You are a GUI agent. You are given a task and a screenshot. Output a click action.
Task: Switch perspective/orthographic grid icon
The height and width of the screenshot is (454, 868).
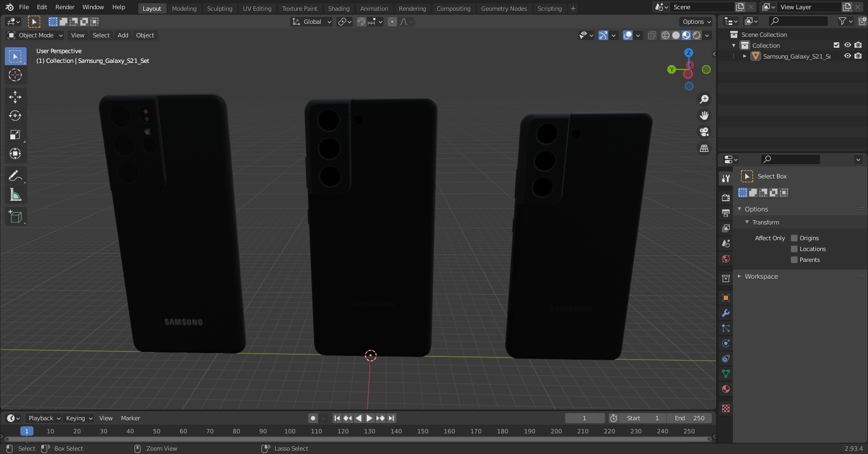[704, 148]
